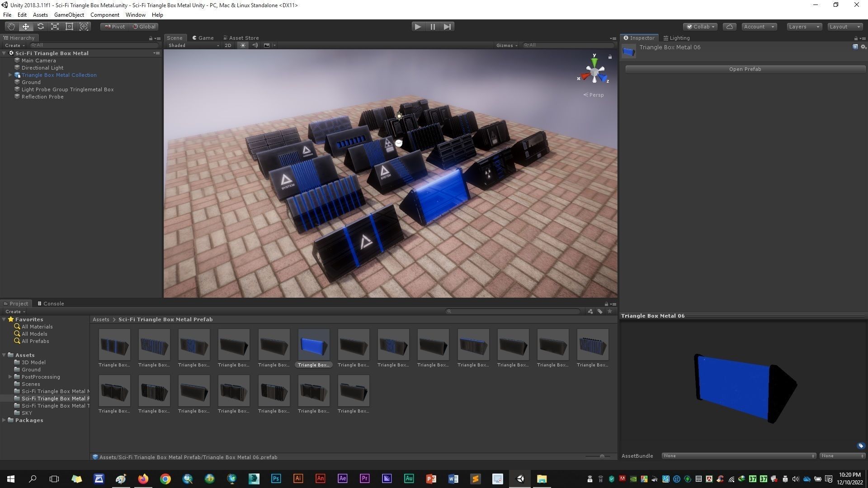868x488 pixels.
Task: Open the Collab button
Action: click(700, 27)
